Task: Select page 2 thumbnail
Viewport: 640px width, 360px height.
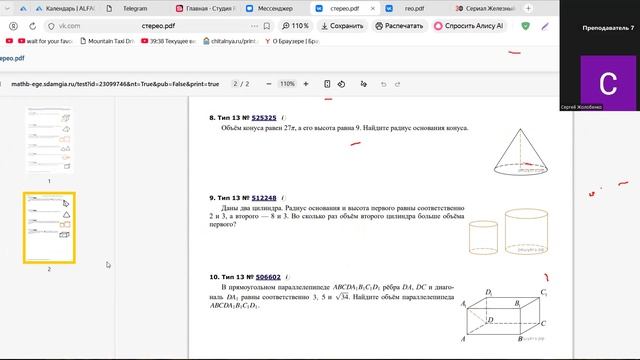Action: 49,228
